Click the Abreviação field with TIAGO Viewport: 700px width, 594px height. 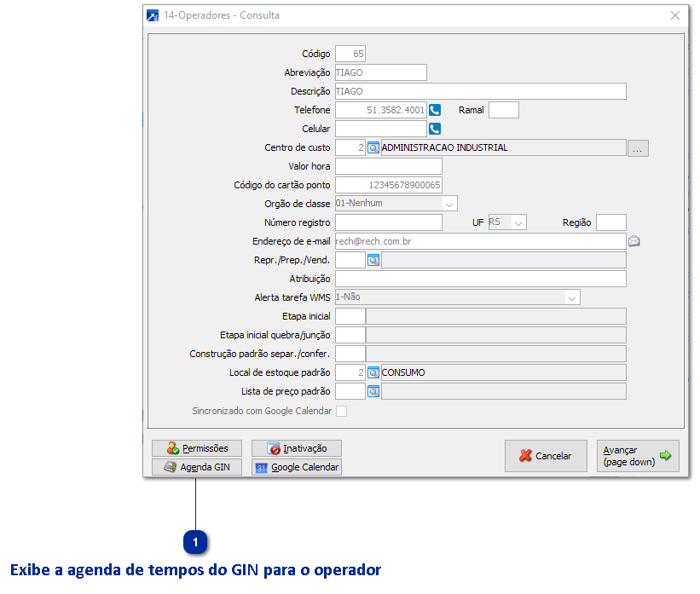[381, 72]
